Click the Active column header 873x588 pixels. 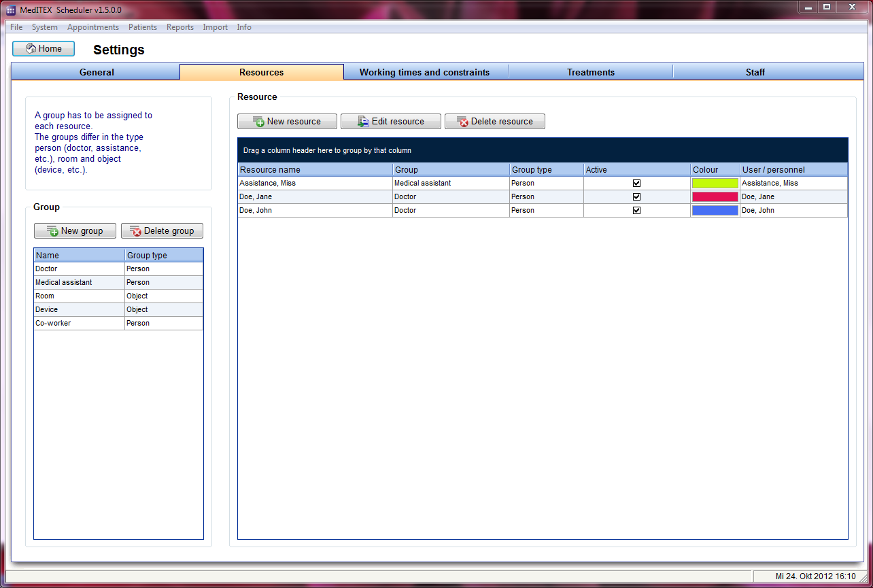pyautogui.click(x=637, y=170)
